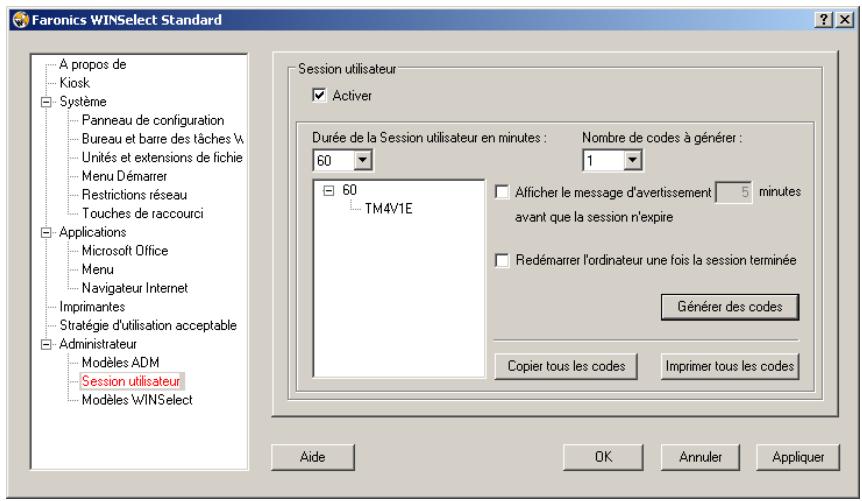Collapse the Système tree node

(47, 102)
